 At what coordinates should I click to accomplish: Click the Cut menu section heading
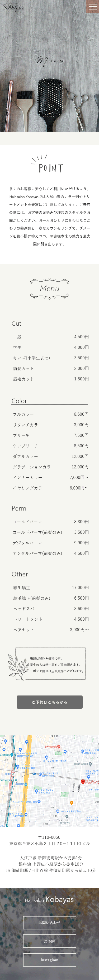coord(16,323)
